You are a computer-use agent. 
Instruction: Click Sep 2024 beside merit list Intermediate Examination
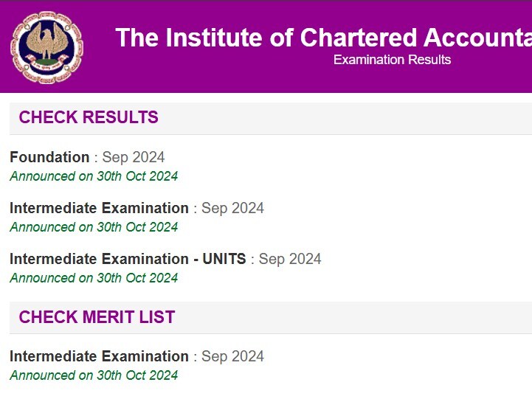click(x=232, y=356)
